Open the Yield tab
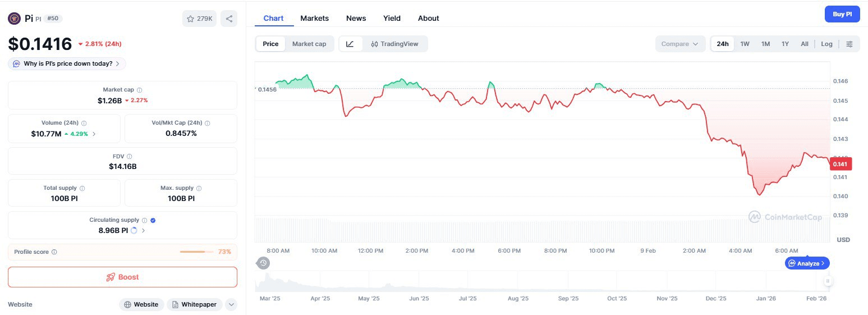This screenshot has width=868, height=315. (392, 18)
